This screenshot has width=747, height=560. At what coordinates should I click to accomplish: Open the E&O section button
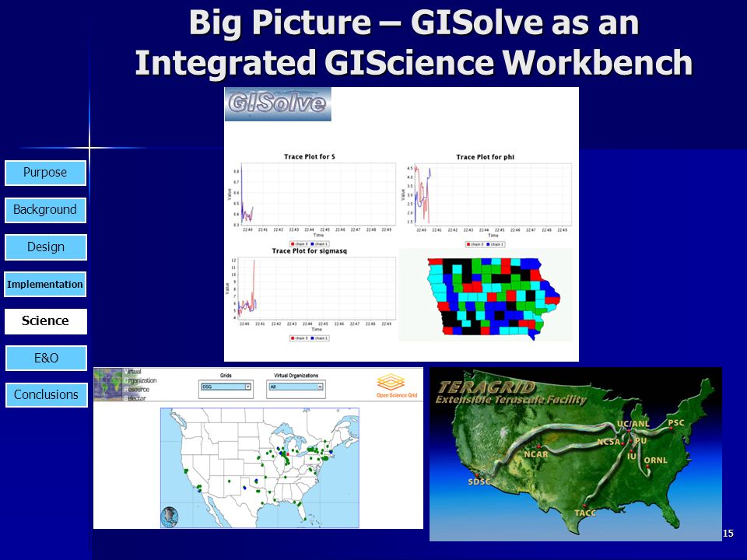point(46,358)
